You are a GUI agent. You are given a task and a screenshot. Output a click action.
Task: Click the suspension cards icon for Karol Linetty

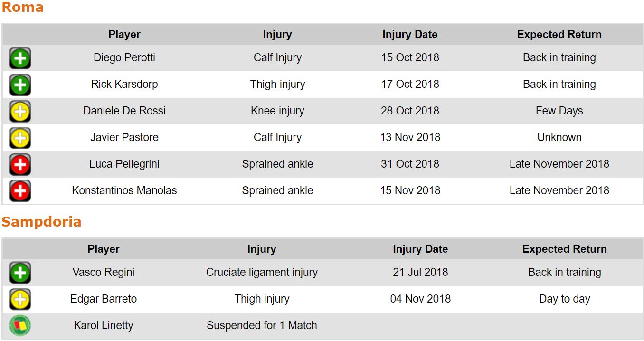[x=20, y=326]
